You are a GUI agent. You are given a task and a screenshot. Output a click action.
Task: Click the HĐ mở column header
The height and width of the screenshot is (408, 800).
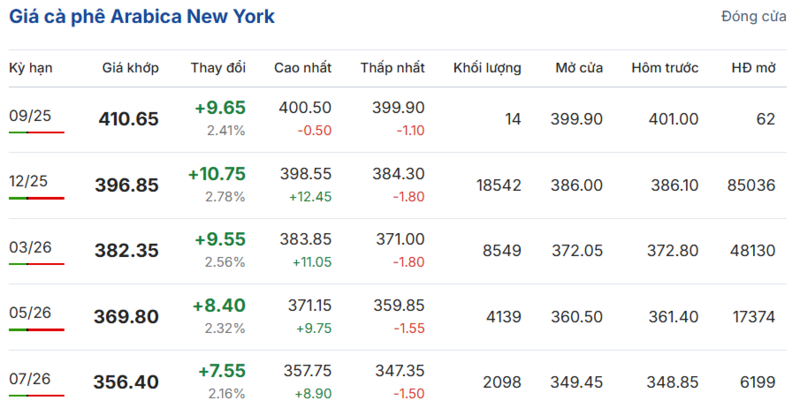click(754, 68)
